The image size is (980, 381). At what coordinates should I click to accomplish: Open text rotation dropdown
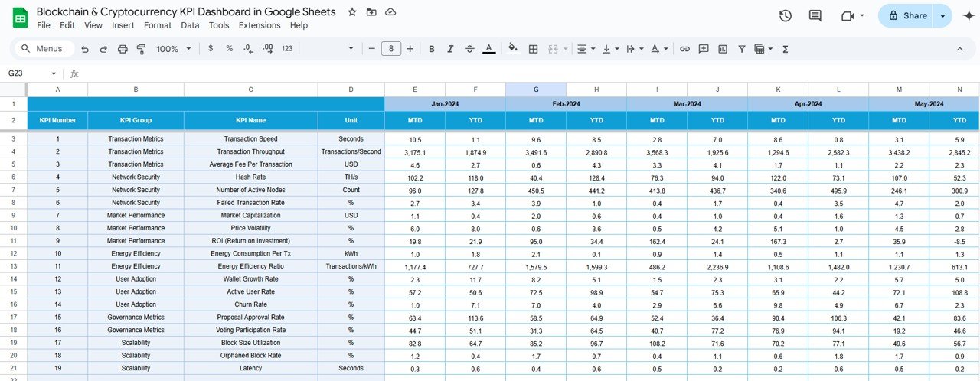(x=659, y=49)
